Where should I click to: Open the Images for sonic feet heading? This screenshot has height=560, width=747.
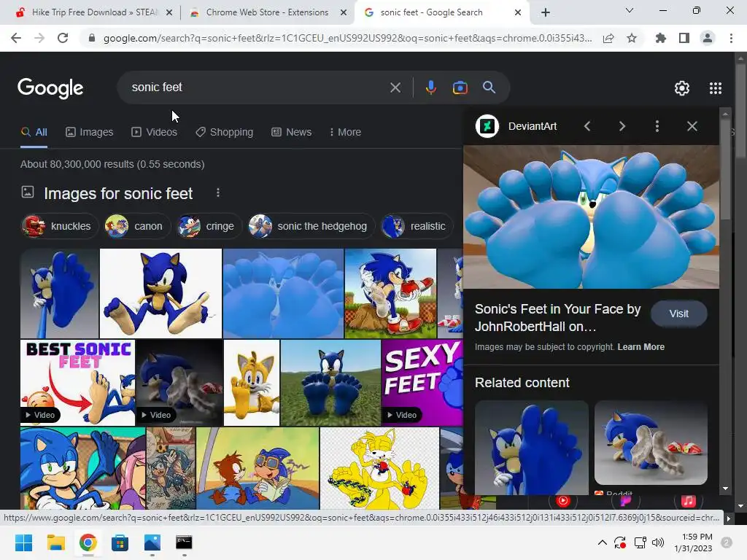(118, 193)
